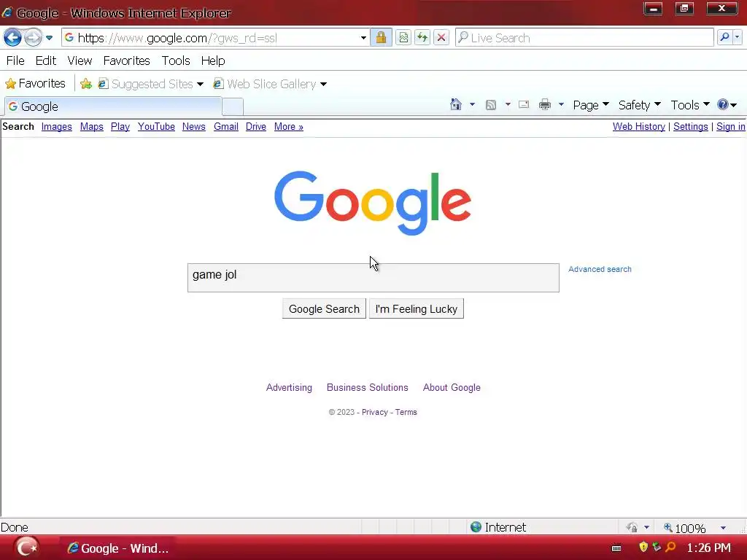Screen dimensions: 747x560
Task: Open the Business Solutions link
Action: [x=368, y=388]
